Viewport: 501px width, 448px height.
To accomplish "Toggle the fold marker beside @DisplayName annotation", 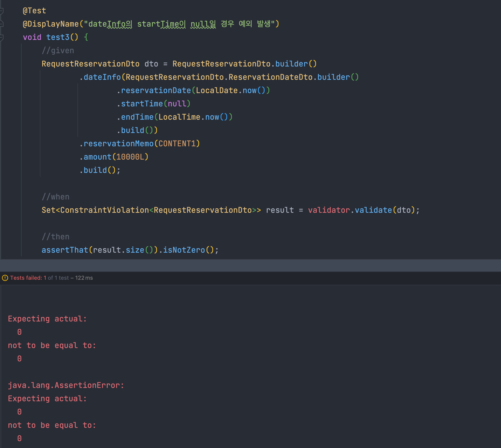I will point(1,24).
